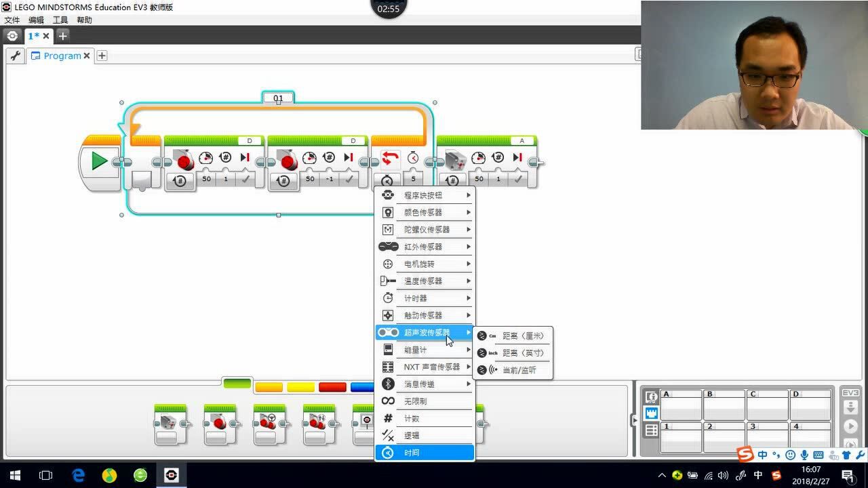Click the yellow sensor palette tab
868x488 pixels.
coord(300,386)
